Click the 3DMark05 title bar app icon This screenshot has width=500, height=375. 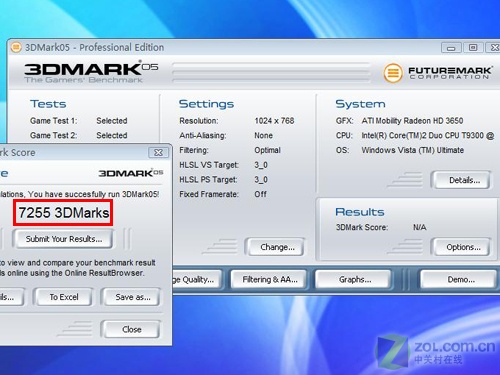(16, 47)
